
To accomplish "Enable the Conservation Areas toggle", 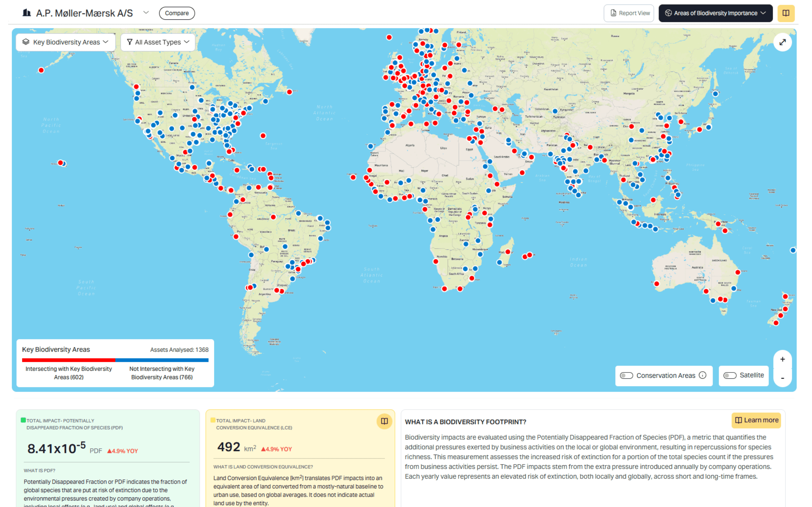I will tap(626, 376).
